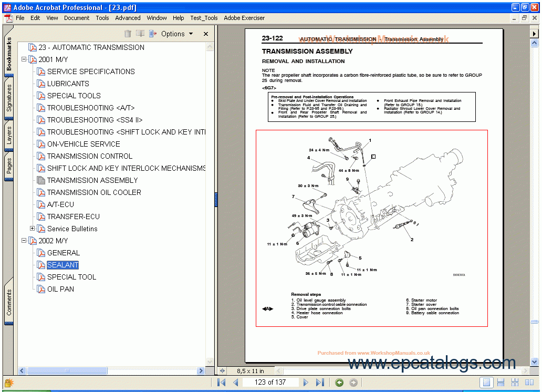The image size is (542, 392).
Task: Switch to the Signatures side tab
Action: (9, 98)
